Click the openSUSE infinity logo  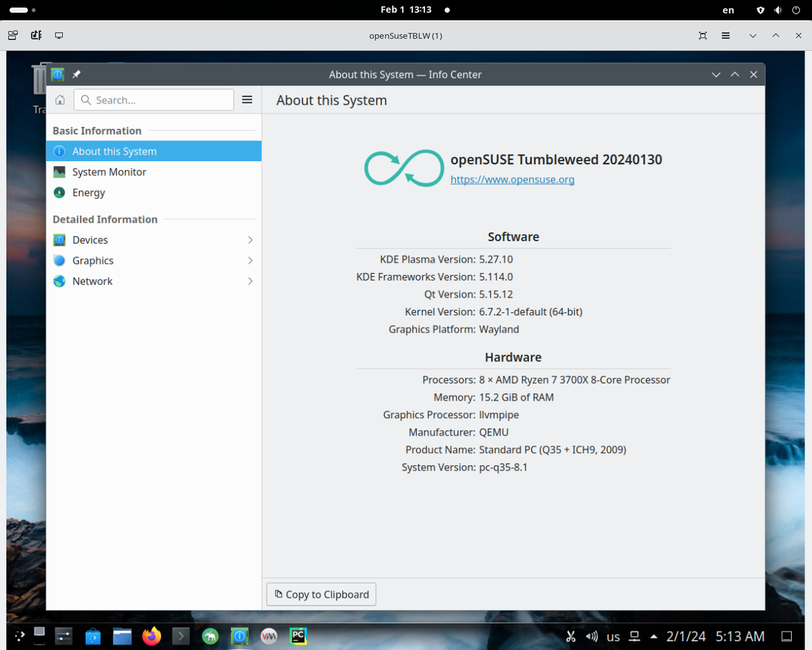[404, 168]
